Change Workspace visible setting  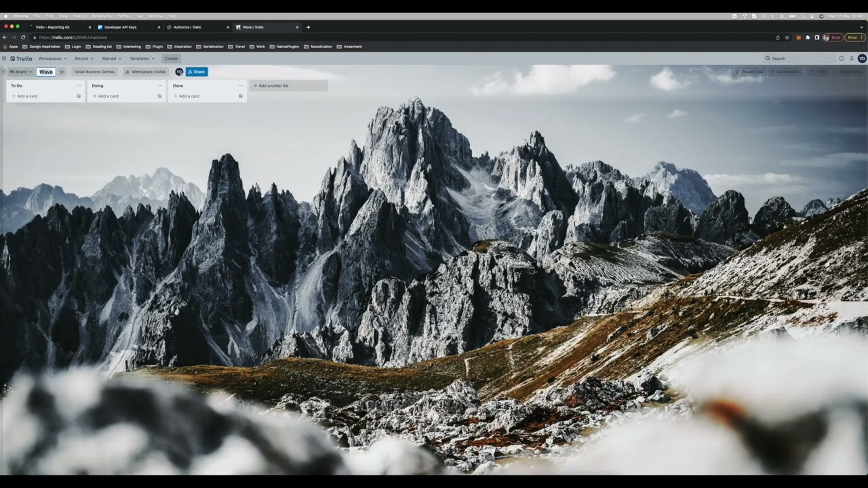[145, 72]
